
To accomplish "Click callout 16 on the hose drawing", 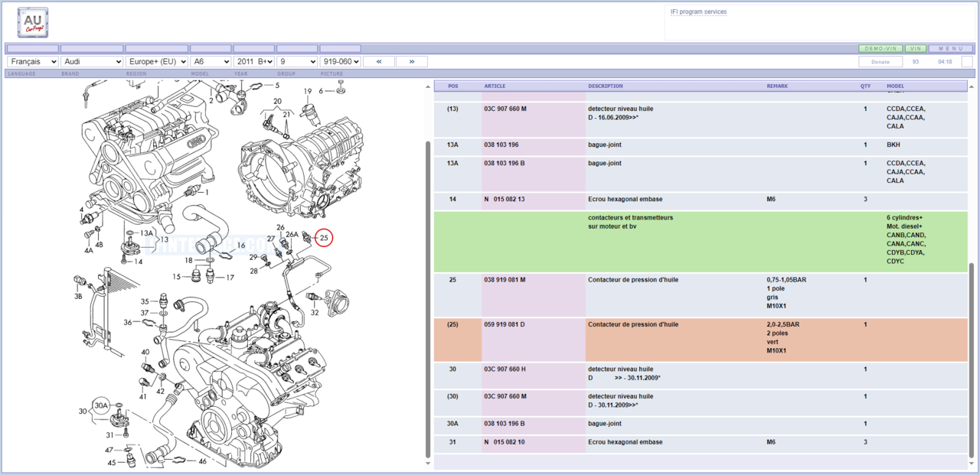I will (240, 246).
